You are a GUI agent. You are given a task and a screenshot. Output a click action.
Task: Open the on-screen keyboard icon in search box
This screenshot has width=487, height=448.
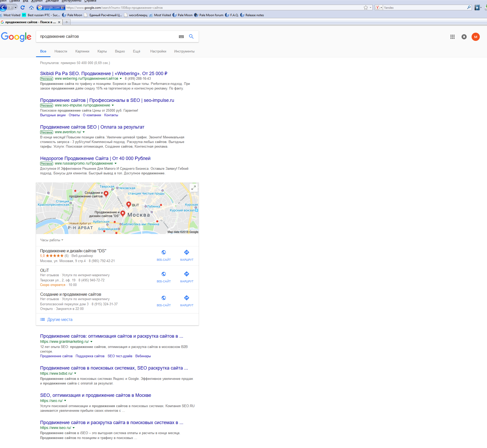181,37
